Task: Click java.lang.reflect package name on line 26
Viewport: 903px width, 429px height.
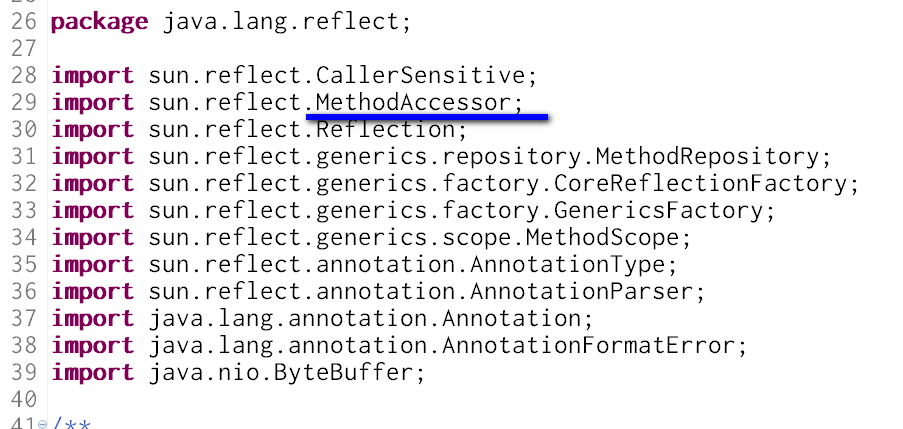Action: coord(281,23)
